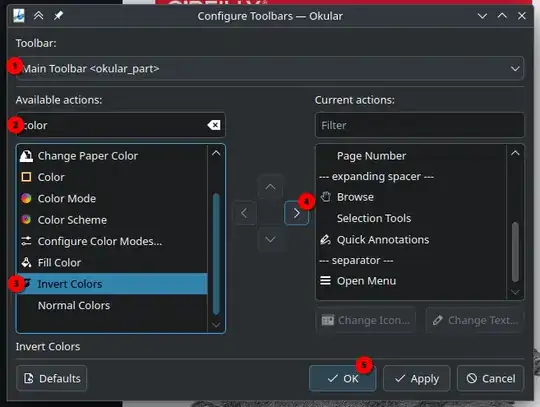This screenshot has width=540, height=407.
Task: Select Change Paper Color action
Action: 112,156
